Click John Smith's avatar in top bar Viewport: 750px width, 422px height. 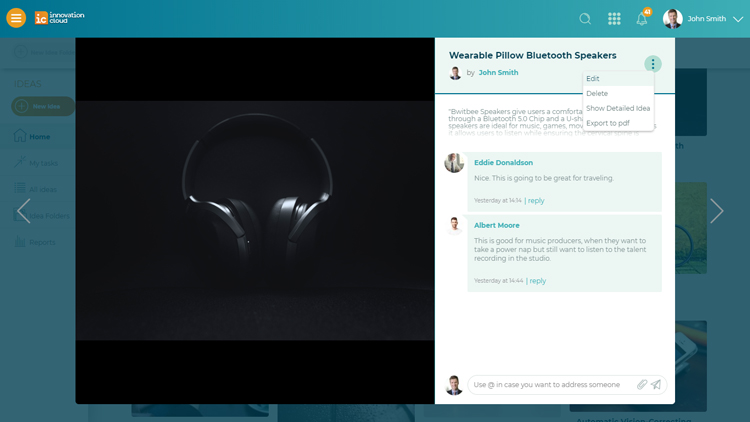click(x=673, y=19)
